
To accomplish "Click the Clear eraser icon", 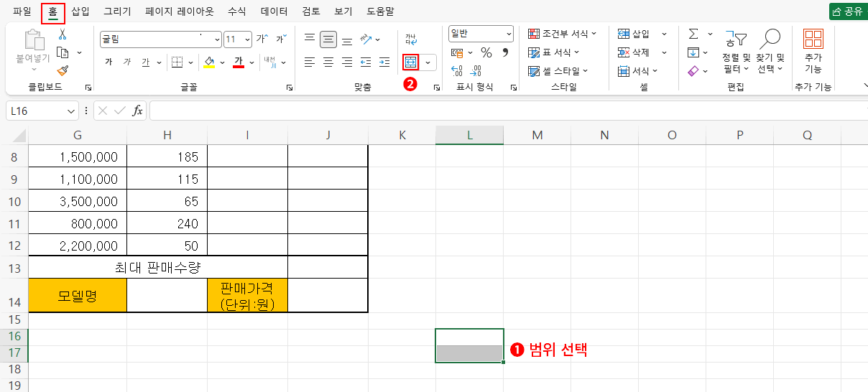I will (693, 71).
